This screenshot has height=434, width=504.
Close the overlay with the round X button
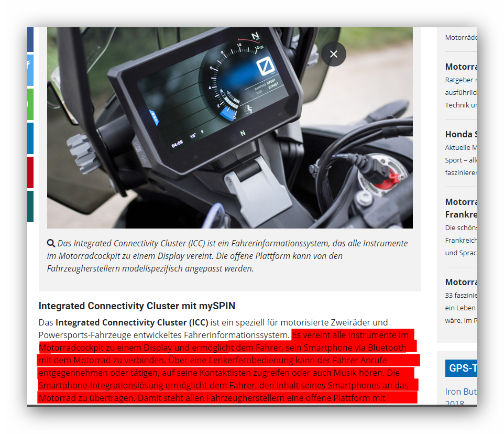tap(334, 54)
